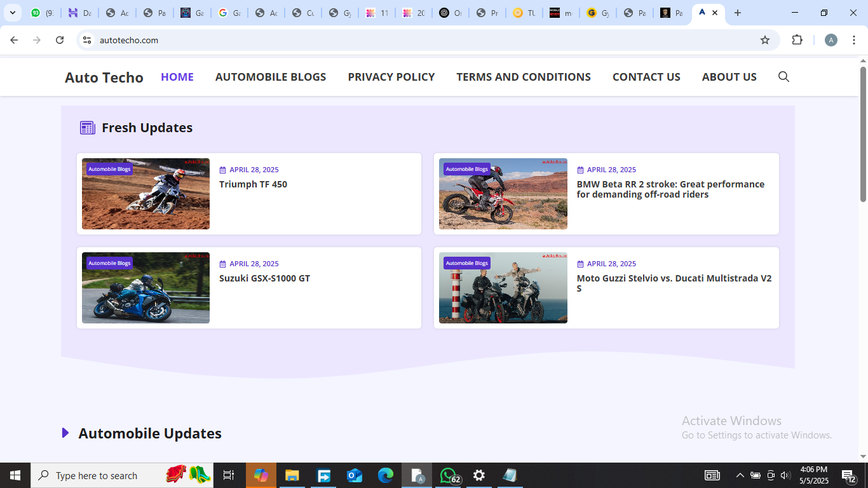This screenshot has width=868, height=488.
Task: Open Task View on the taskbar
Action: point(229,475)
